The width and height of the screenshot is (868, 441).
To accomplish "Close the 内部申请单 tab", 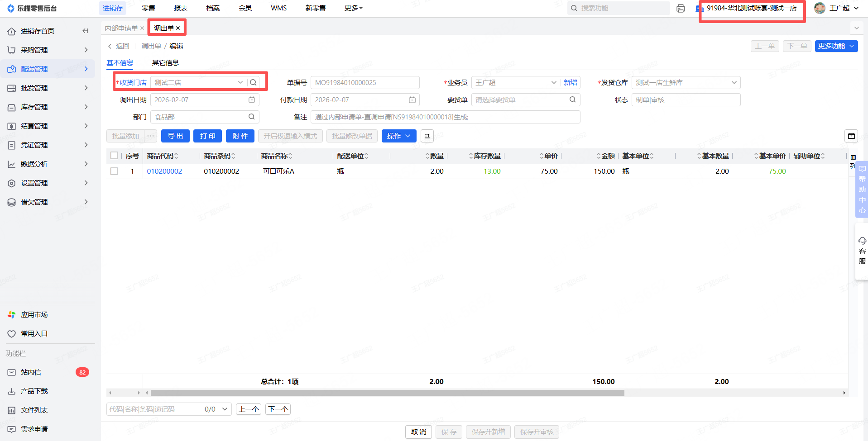I will [x=142, y=28].
